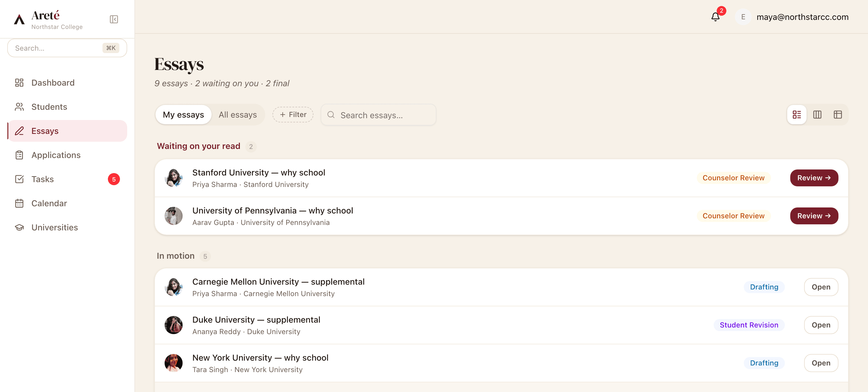This screenshot has height=392, width=868.
Task: Click the Dashboard grid icon
Action: (19, 83)
